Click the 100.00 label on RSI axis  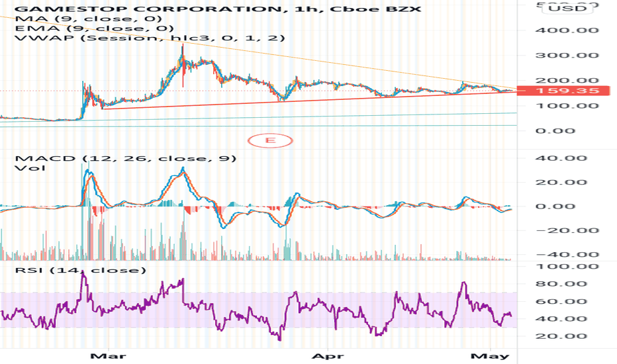567,267
